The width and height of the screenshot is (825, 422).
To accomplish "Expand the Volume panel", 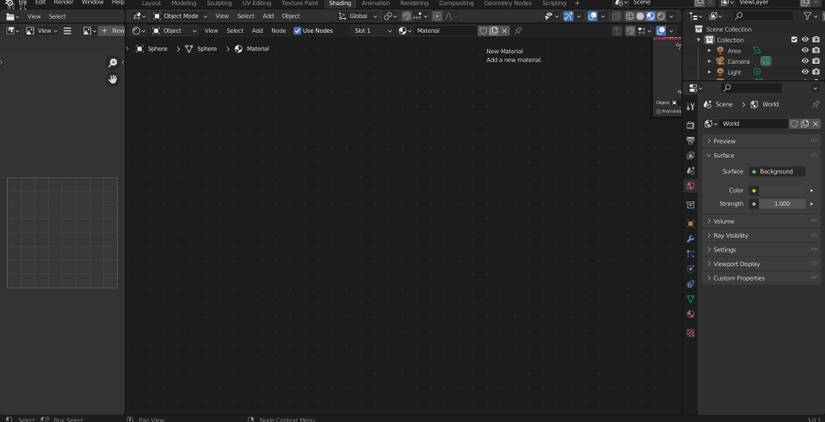I will pos(761,221).
